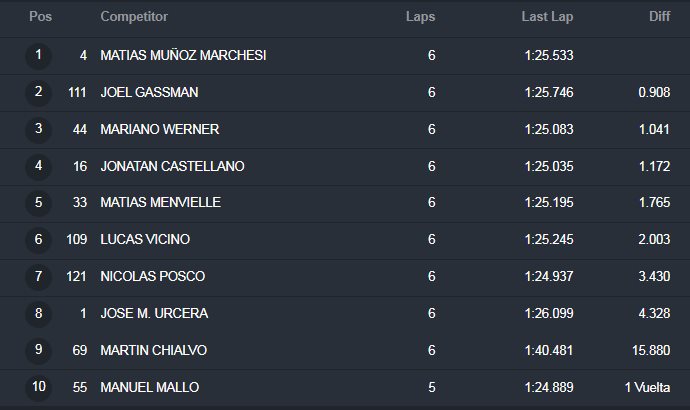This screenshot has width=690, height=410.
Task: Select position badge number 7
Action: point(39,277)
